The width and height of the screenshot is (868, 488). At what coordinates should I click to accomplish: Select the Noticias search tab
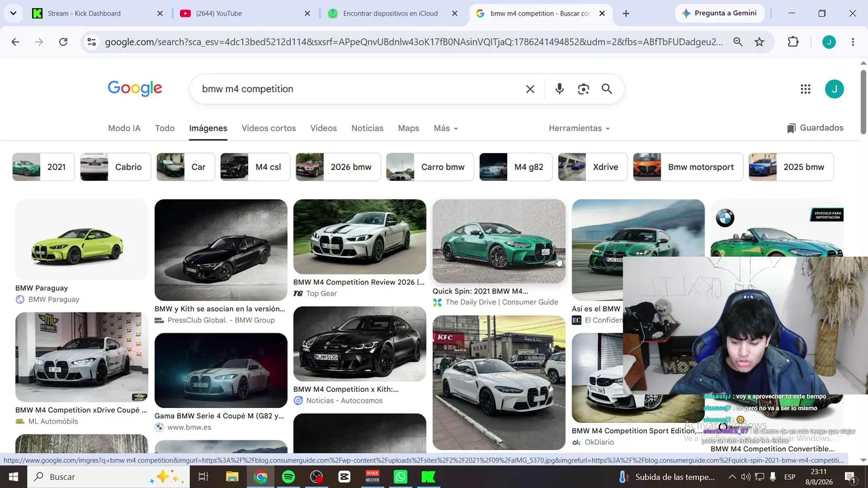click(368, 128)
